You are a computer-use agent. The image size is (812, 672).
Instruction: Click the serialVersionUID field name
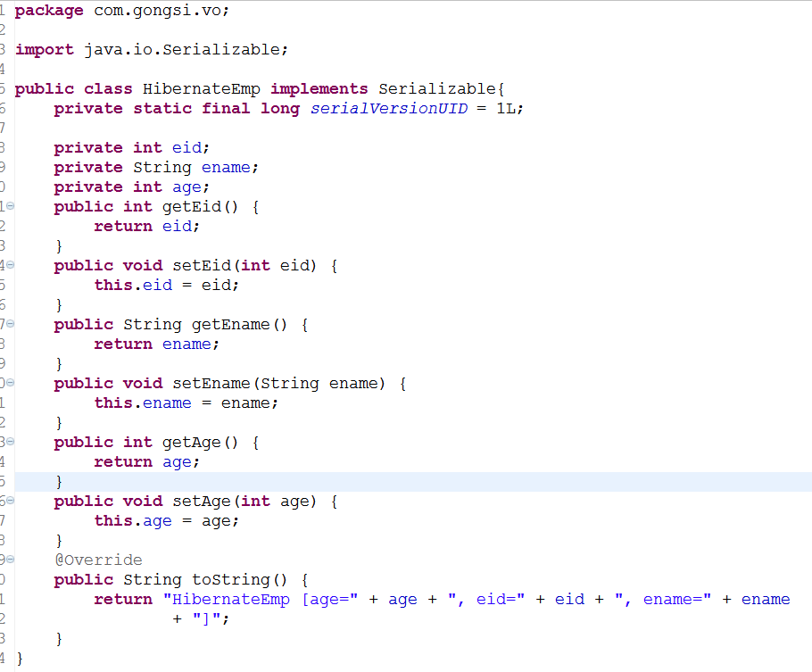point(389,108)
